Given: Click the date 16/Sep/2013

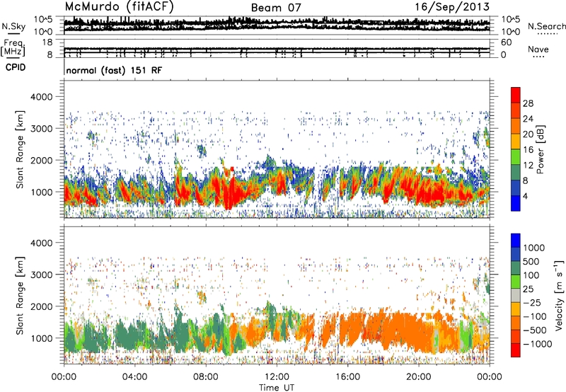Looking at the screenshot, I should click(x=452, y=6).
